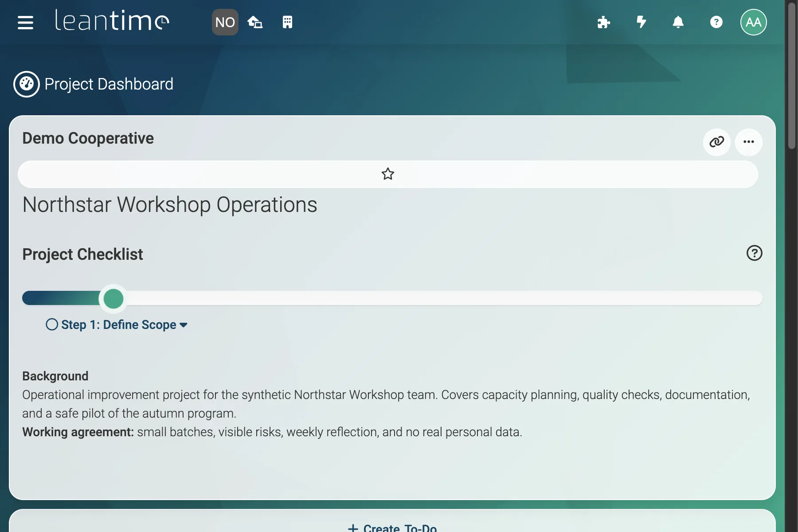Open the NO project selector
Image resolution: width=798 pixels, height=532 pixels.
(x=225, y=22)
